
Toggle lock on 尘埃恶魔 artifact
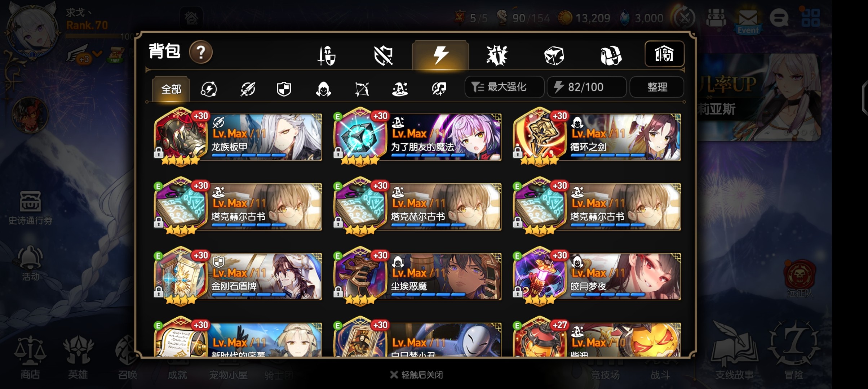338,292
